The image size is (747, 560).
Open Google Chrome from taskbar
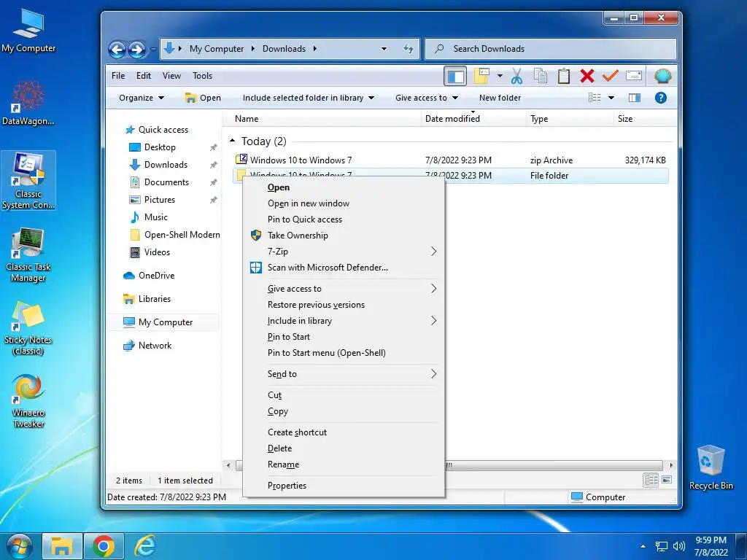[104, 546]
